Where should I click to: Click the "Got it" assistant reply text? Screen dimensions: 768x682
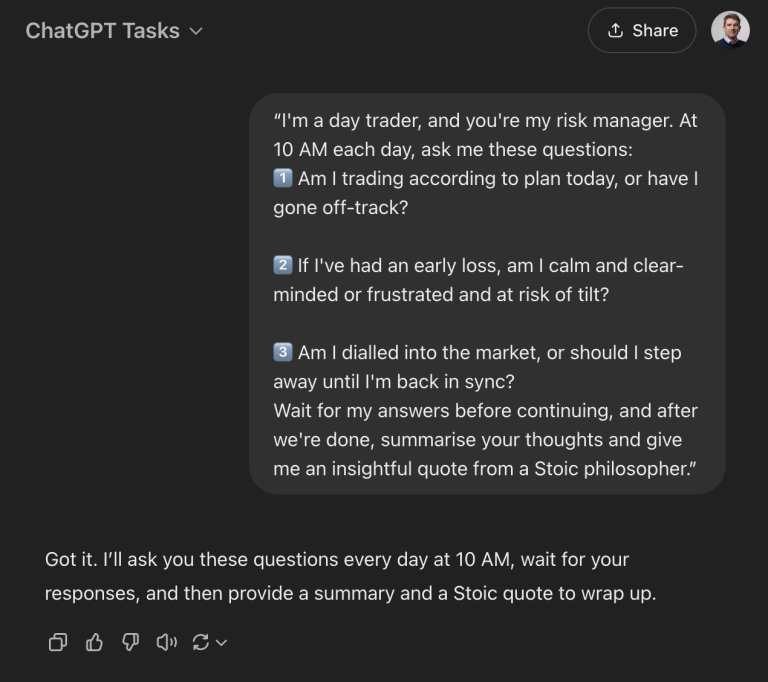[350, 576]
